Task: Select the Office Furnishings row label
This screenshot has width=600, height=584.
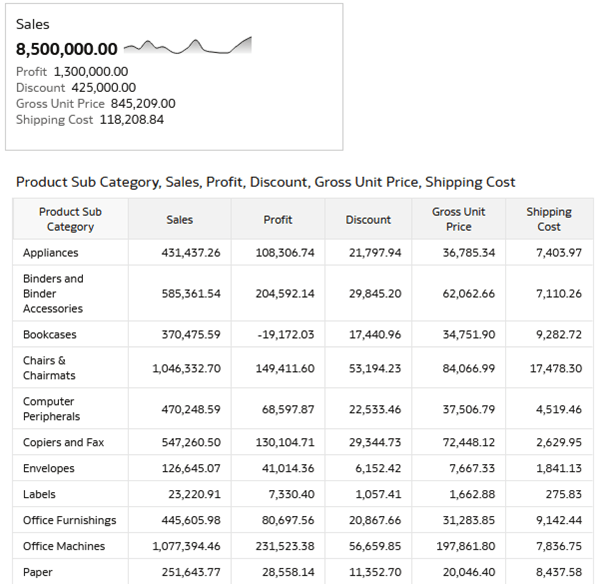Action: pyautogui.click(x=70, y=520)
